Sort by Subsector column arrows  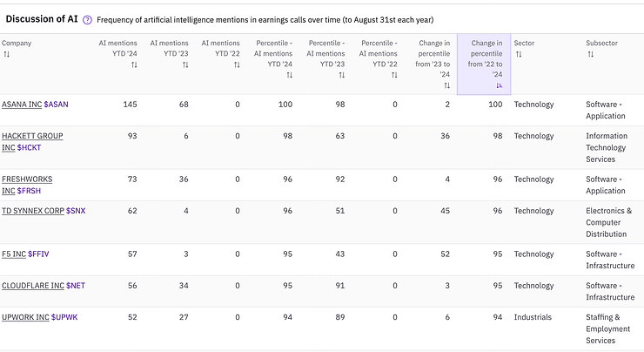(x=591, y=54)
